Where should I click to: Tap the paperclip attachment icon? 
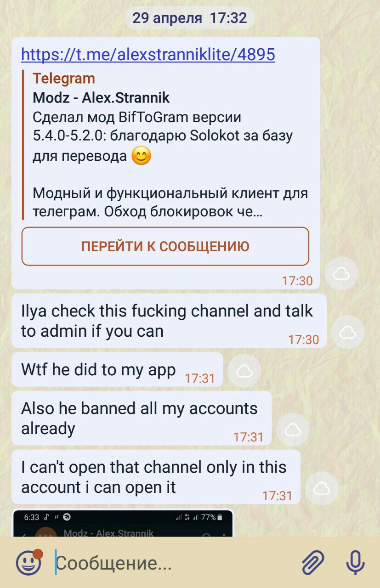313,562
